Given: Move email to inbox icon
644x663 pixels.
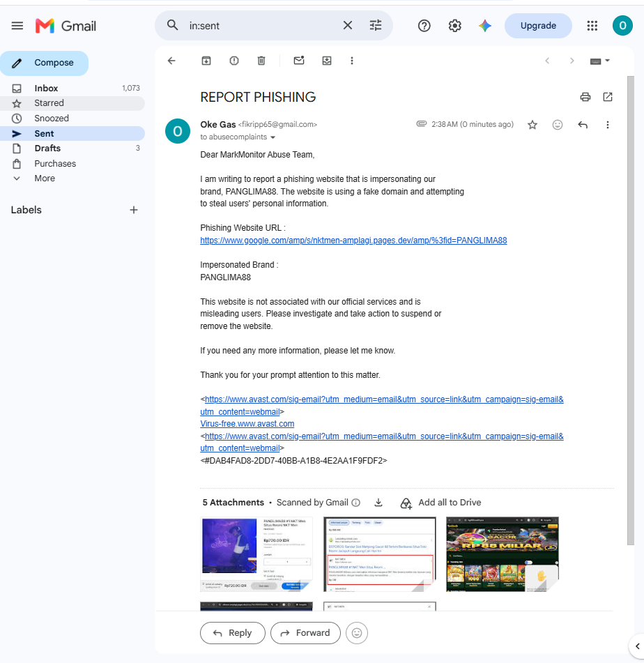Looking at the screenshot, I should (327, 61).
